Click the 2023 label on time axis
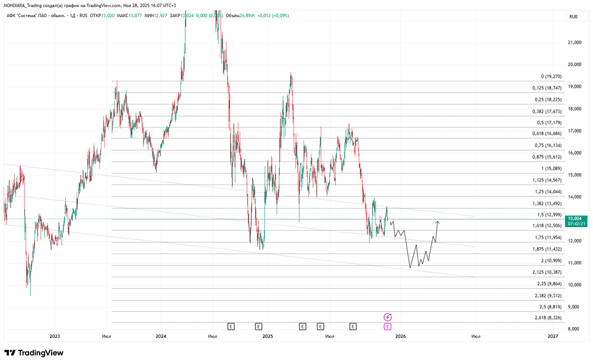Image resolution: width=593 pixels, height=364 pixels. 55,336
